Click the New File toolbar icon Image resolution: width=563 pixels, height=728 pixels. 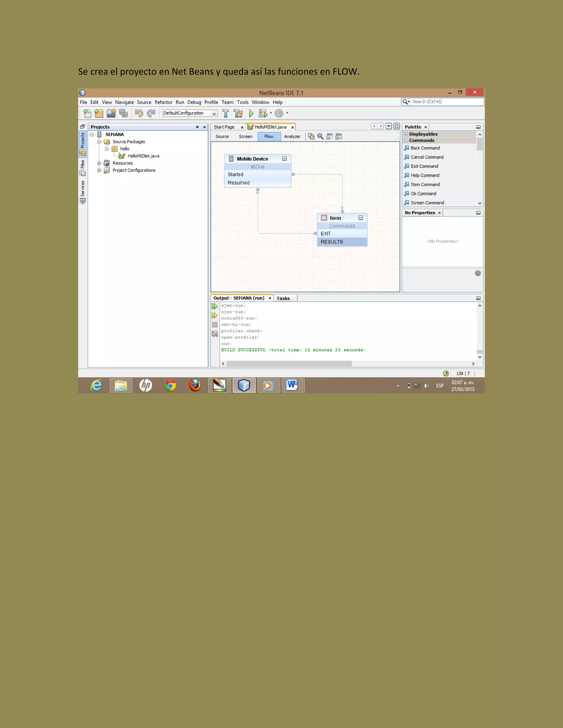(x=87, y=113)
